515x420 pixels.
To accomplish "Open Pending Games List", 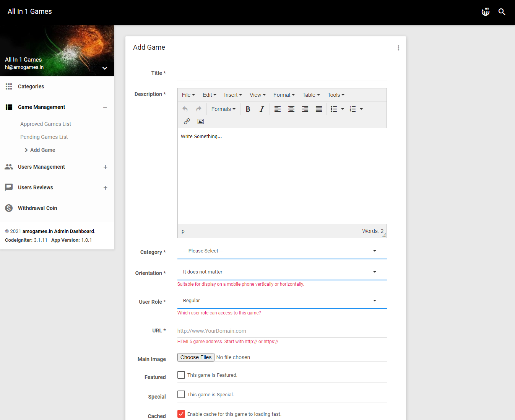I will tap(44, 137).
